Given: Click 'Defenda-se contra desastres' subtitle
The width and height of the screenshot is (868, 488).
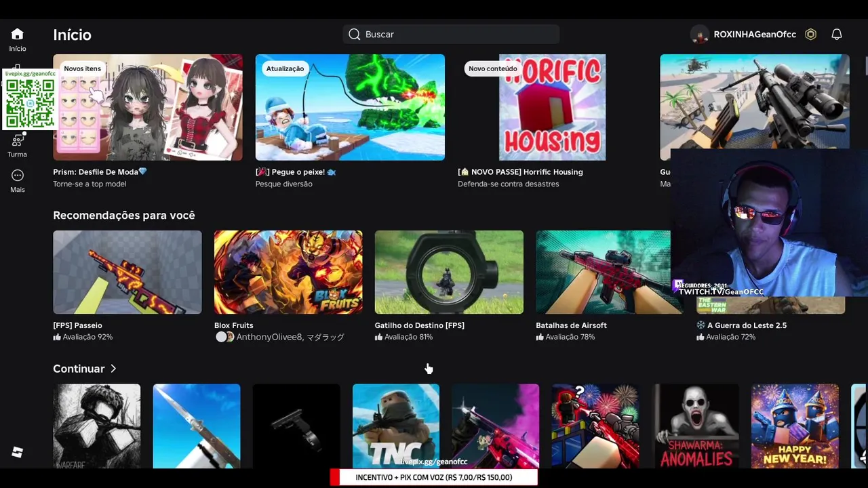Looking at the screenshot, I should (508, 184).
